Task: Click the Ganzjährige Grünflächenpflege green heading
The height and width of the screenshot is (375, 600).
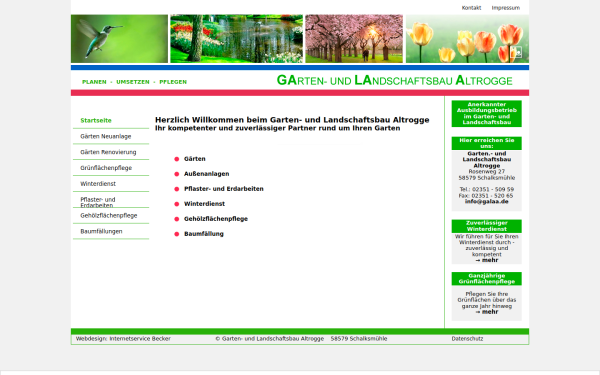Action: pos(486,279)
